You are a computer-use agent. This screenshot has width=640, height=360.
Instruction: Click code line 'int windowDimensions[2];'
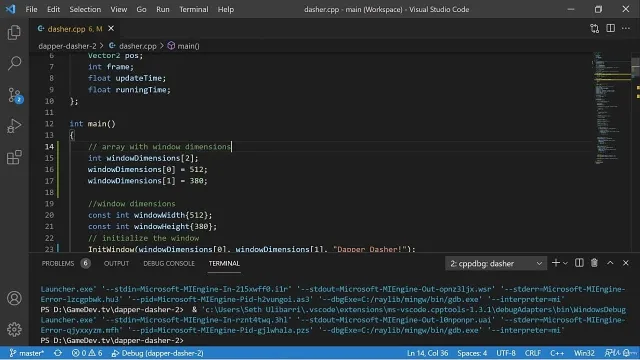143,158
